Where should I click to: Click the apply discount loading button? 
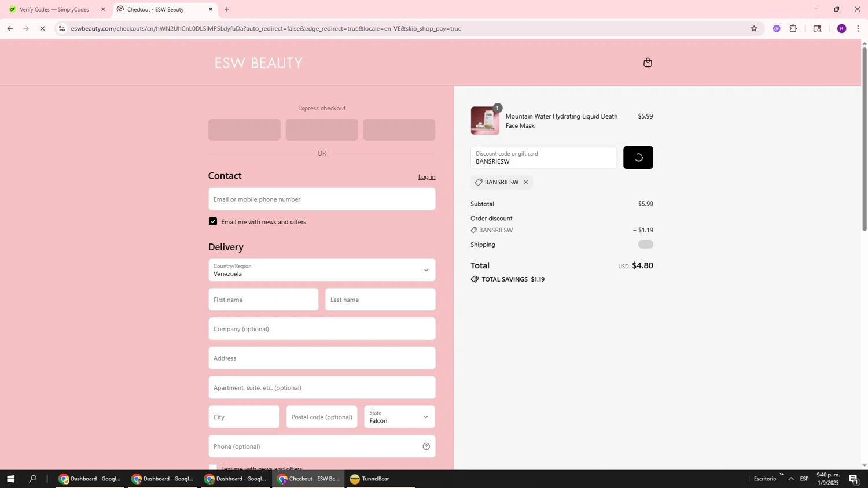(x=638, y=157)
